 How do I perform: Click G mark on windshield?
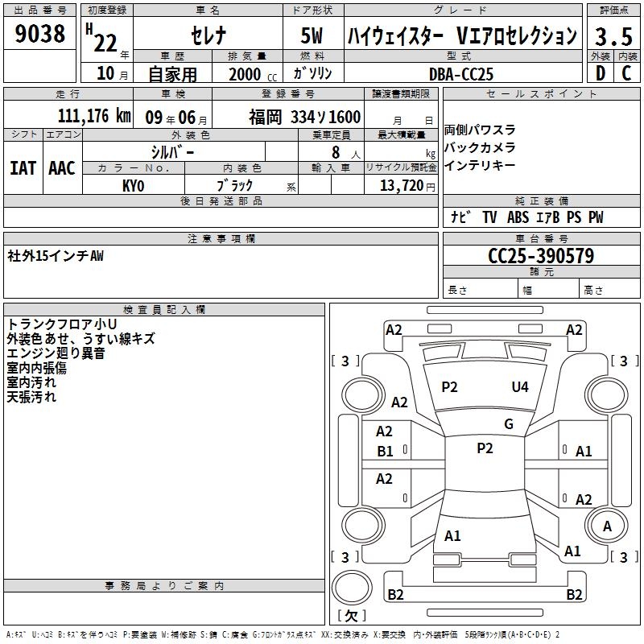click(509, 424)
